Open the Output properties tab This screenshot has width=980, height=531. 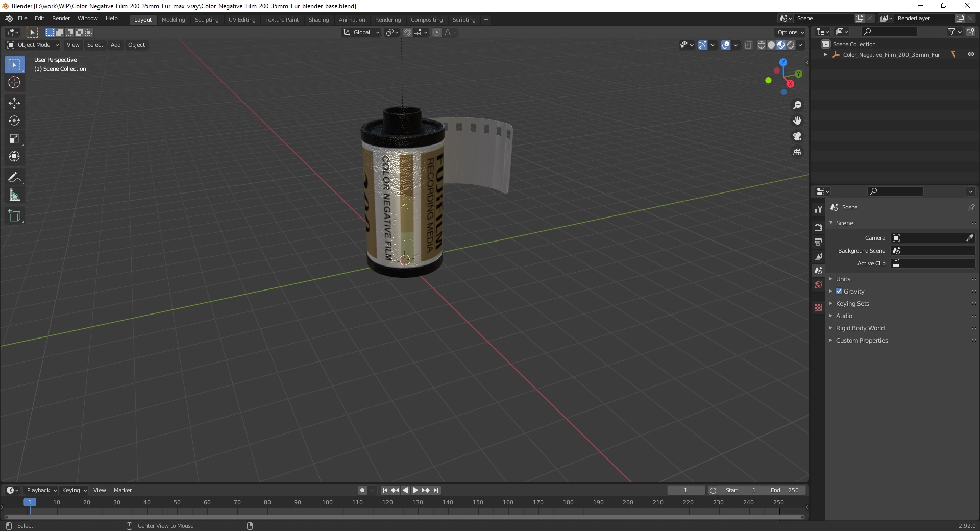click(818, 242)
